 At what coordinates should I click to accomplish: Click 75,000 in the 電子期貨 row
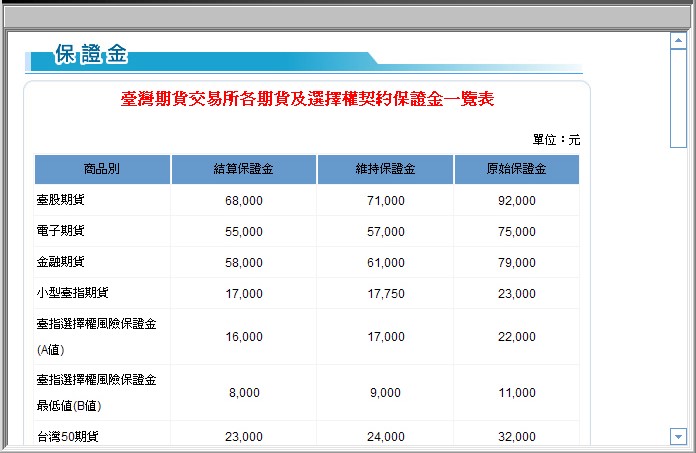(x=517, y=232)
